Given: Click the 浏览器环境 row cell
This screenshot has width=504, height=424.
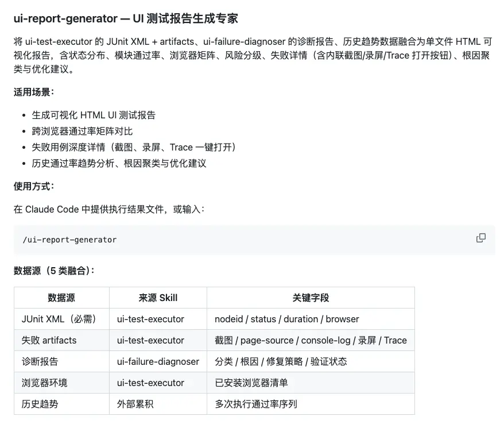Looking at the screenshot, I should pyautogui.click(x=61, y=383).
